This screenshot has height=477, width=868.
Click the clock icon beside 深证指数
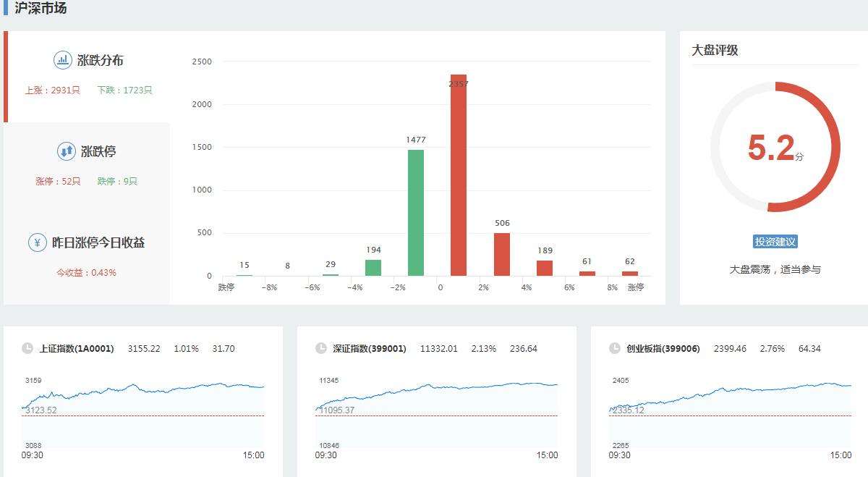click(321, 348)
